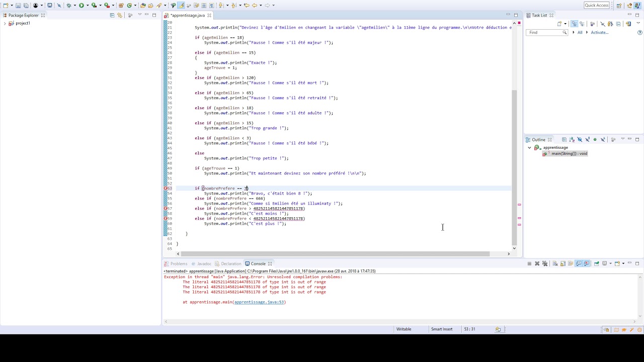Switch to the Declaration tab

pyautogui.click(x=228, y=263)
